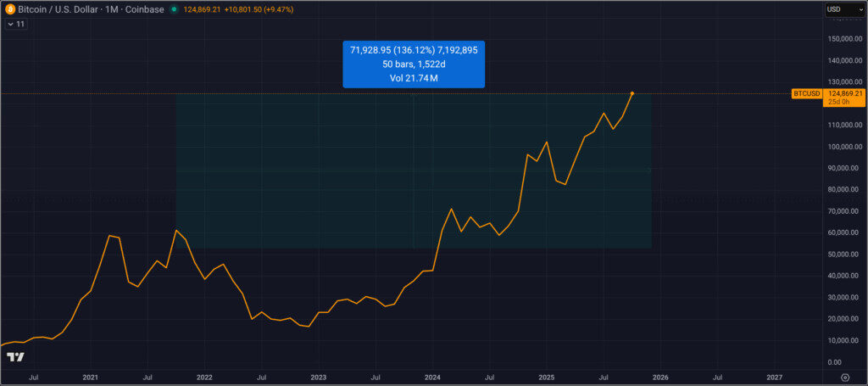The image size is (868, 386).
Task: Click the 2024 label on time axis
Action: click(x=432, y=376)
